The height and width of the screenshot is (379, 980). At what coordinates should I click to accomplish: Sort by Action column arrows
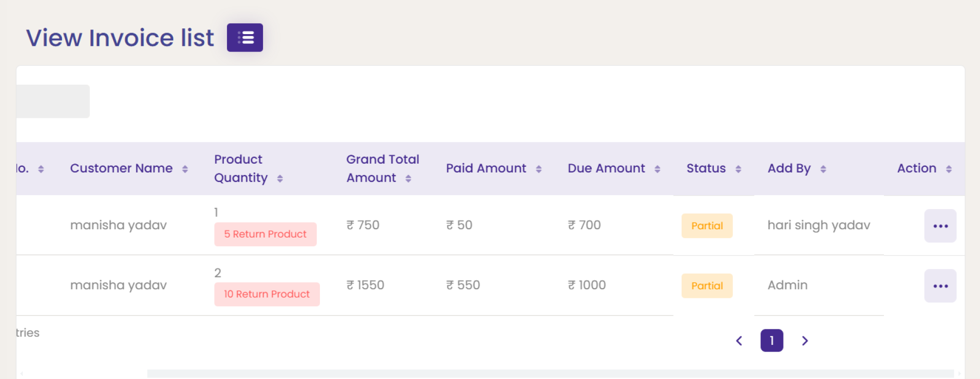tap(948, 169)
